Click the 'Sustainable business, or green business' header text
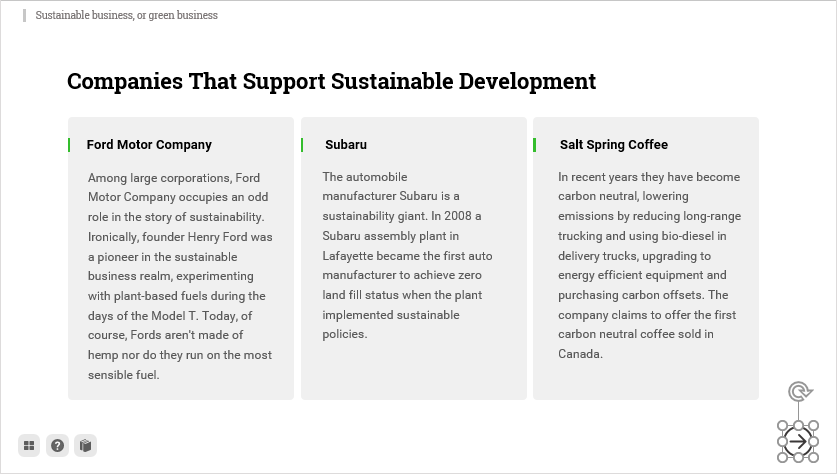The image size is (837, 474). coord(127,15)
